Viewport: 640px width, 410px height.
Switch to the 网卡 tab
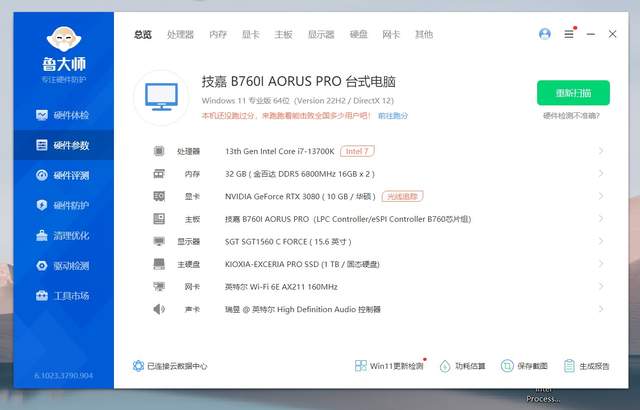pyautogui.click(x=391, y=35)
